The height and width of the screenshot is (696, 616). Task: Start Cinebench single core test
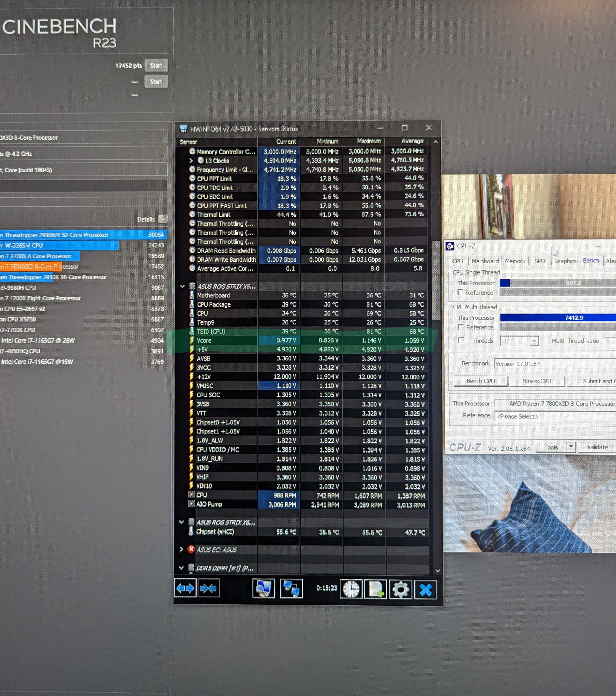click(156, 82)
